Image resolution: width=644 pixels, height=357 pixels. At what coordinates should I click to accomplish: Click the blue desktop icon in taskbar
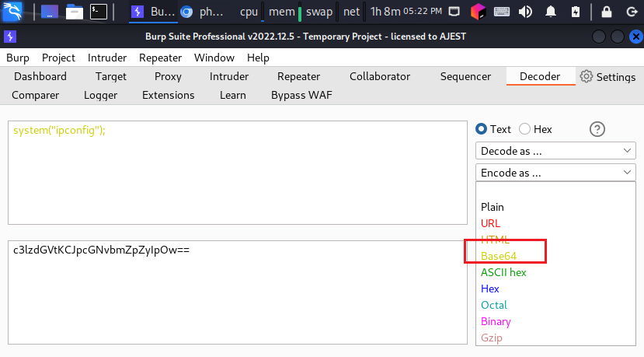[x=49, y=12]
